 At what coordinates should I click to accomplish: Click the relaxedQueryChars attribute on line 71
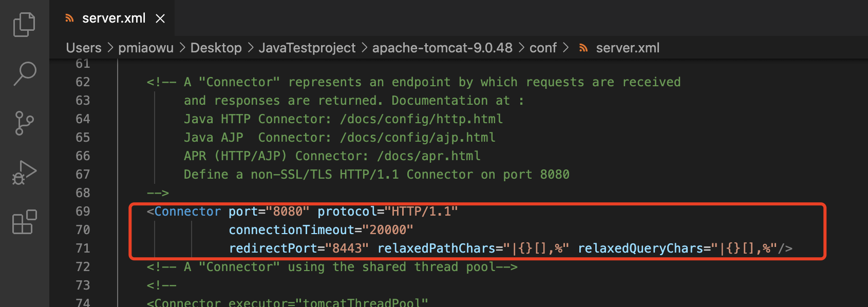(x=641, y=248)
